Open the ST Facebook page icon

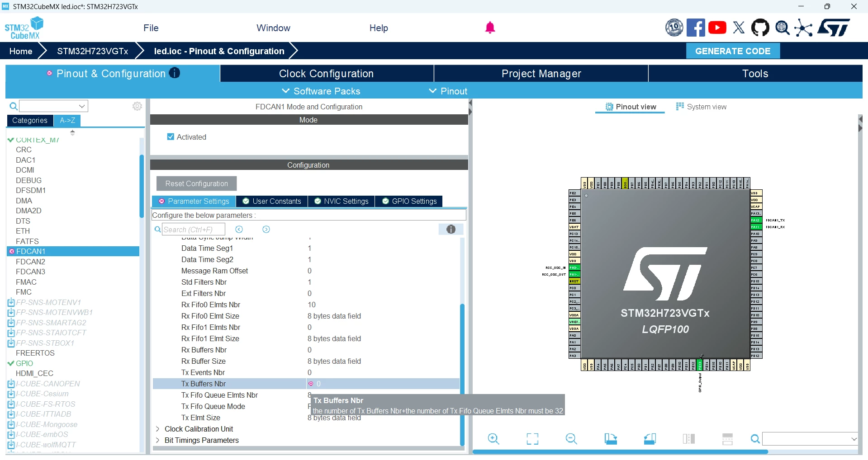696,28
